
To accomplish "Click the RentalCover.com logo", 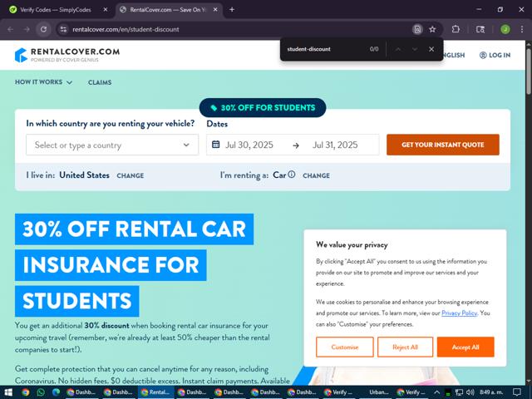I will (67, 55).
